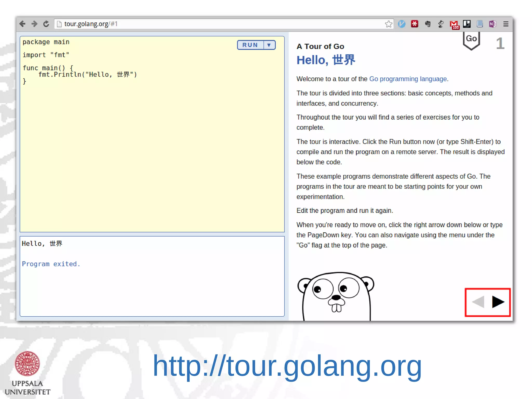The width and height of the screenshot is (532, 399).
Task: Bookmark this page with the star icon
Action: pyautogui.click(x=388, y=24)
